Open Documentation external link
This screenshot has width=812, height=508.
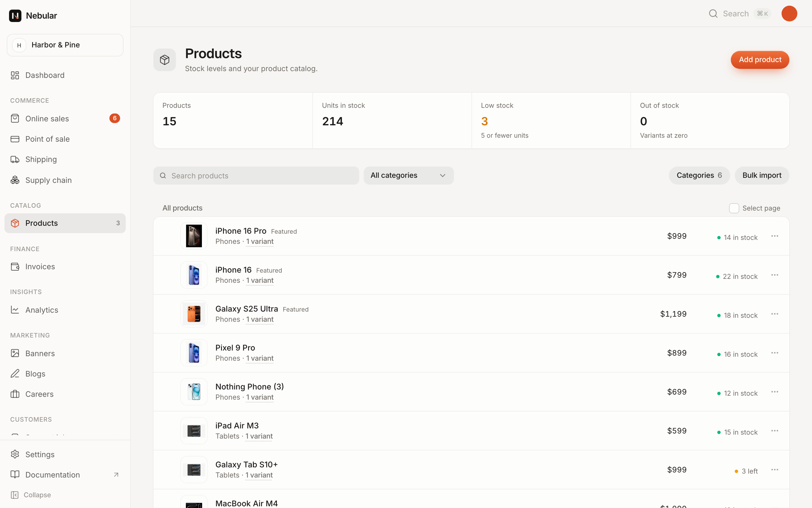tap(65, 475)
